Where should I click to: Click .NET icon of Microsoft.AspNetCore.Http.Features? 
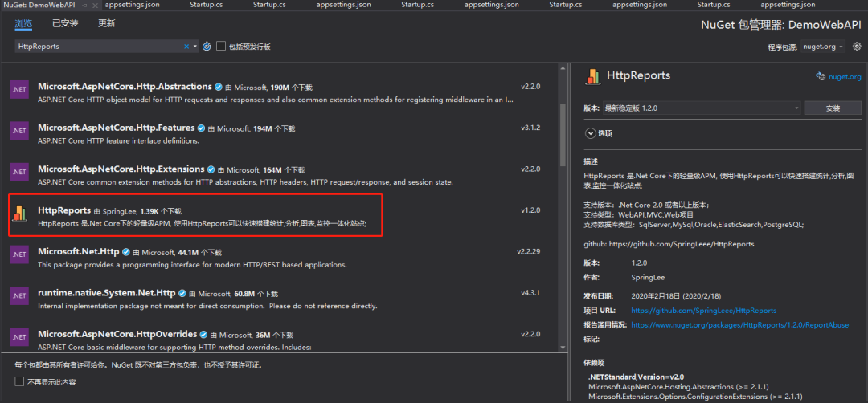[19, 131]
